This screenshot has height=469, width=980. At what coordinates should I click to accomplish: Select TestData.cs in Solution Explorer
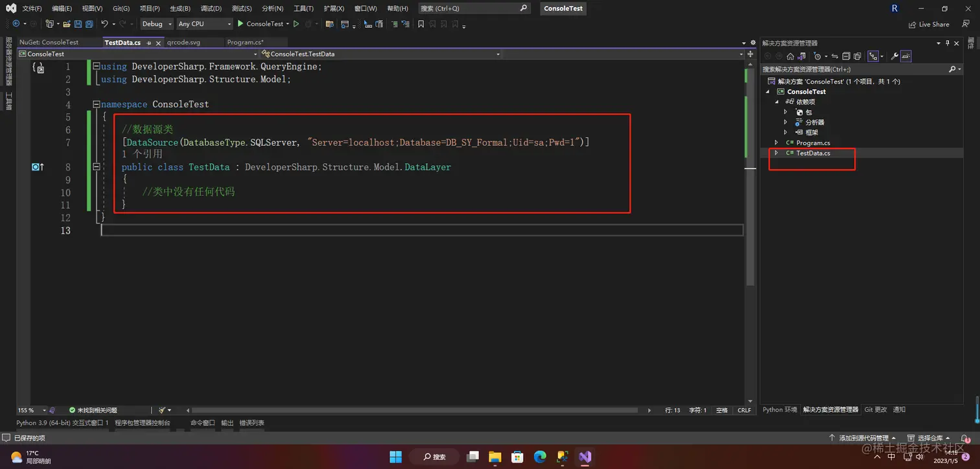pyautogui.click(x=813, y=153)
